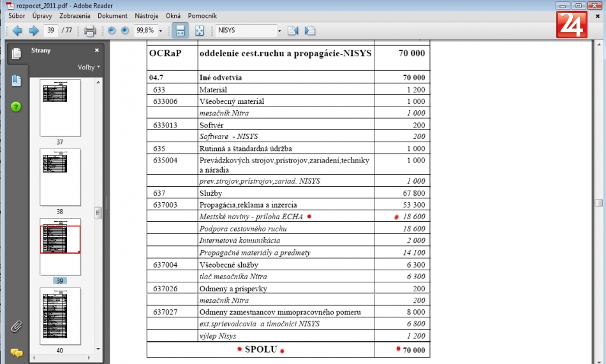606x364 pixels.
Task: Click the page number input field
Action: click(x=51, y=31)
